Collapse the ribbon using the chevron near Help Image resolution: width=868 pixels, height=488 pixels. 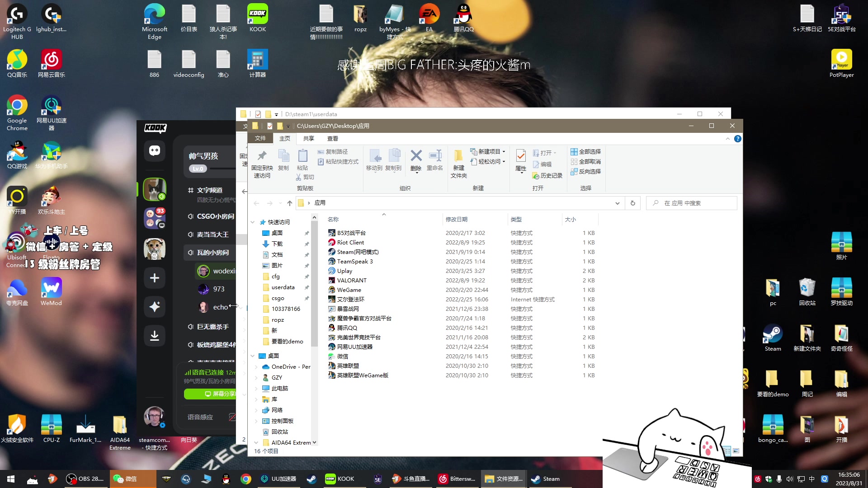[727, 139]
